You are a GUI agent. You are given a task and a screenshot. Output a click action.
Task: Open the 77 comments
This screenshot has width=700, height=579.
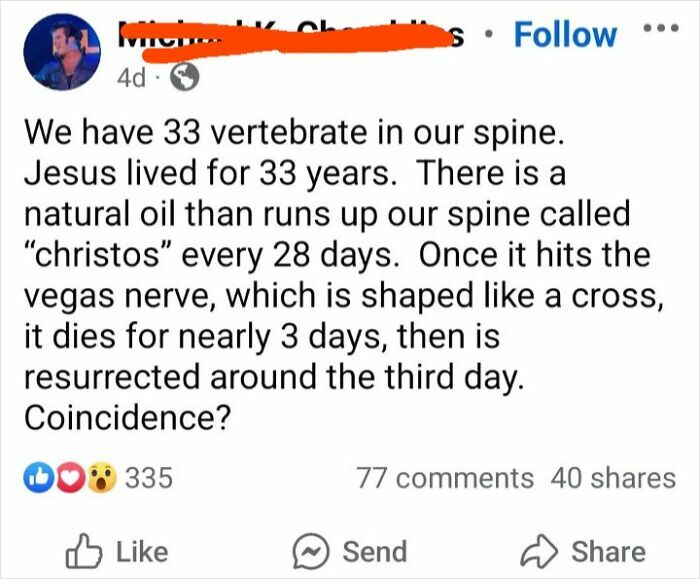point(445,478)
